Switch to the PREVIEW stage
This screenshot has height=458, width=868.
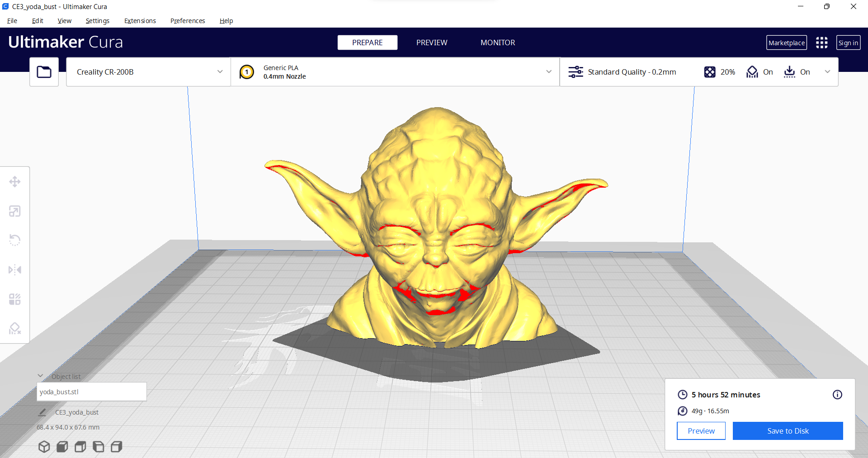pos(432,42)
